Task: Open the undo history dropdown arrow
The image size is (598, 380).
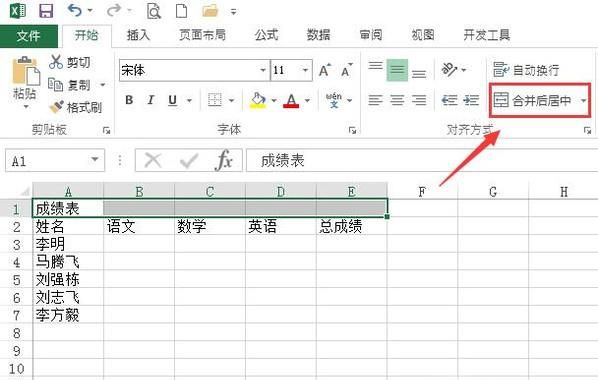Action: coord(90,11)
